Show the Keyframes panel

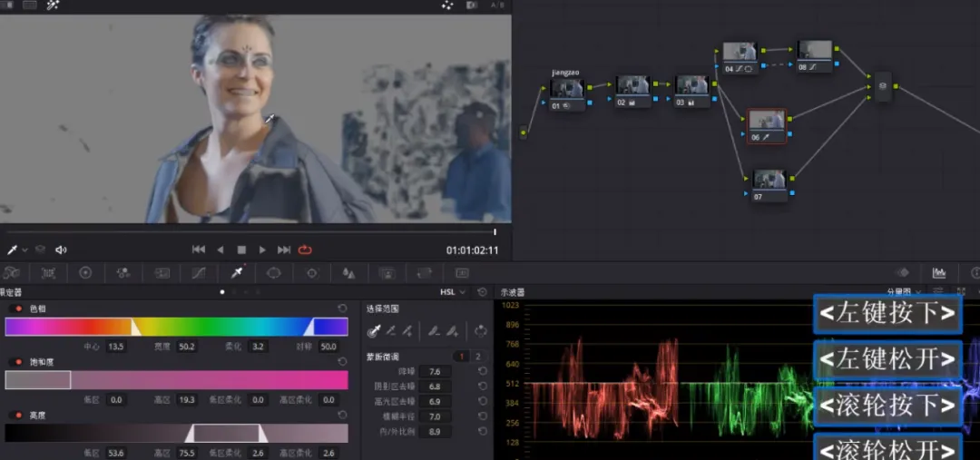[903, 273]
